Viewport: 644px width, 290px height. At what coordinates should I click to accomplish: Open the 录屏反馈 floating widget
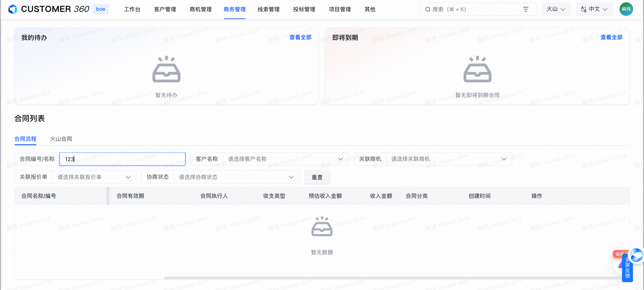coord(627,268)
